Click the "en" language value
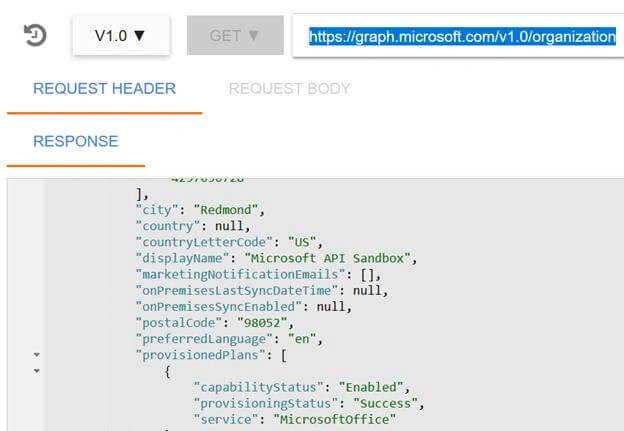 302,339
